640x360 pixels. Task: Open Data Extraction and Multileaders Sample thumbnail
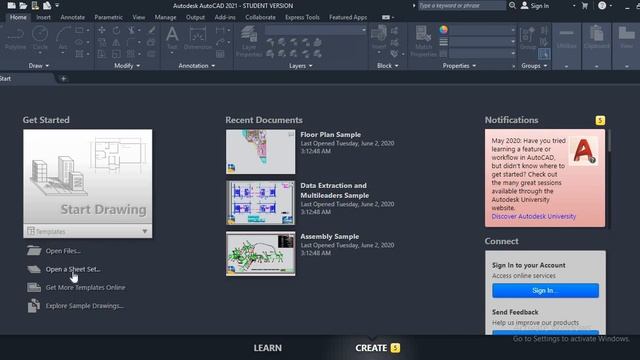pyautogui.click(x=260, y=203)
